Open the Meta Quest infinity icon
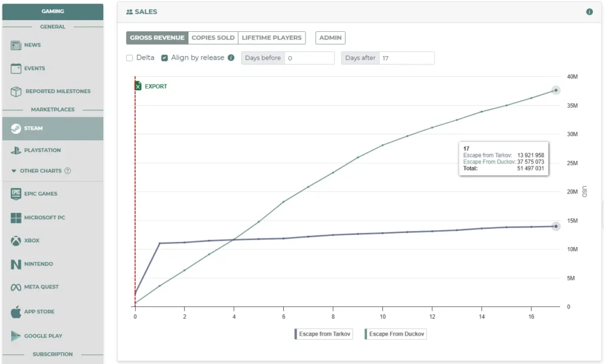This screenshot has width=604, height=364. pos(16,287)
